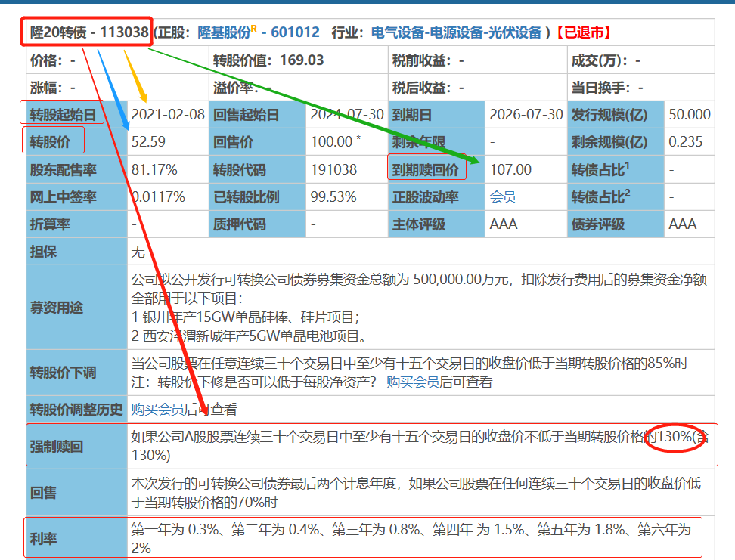Click the 会员 link beside 正股波动率
735x560 pixels.
503,196
